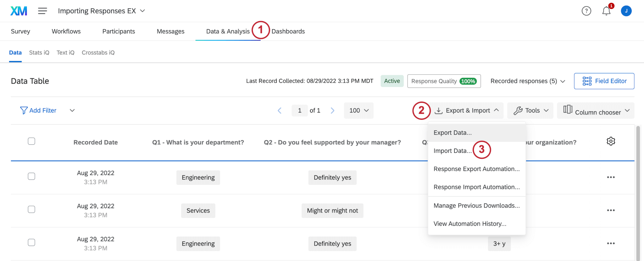Click the page number input field
This screenshot has height=261, width=644.
pos(300,110)
